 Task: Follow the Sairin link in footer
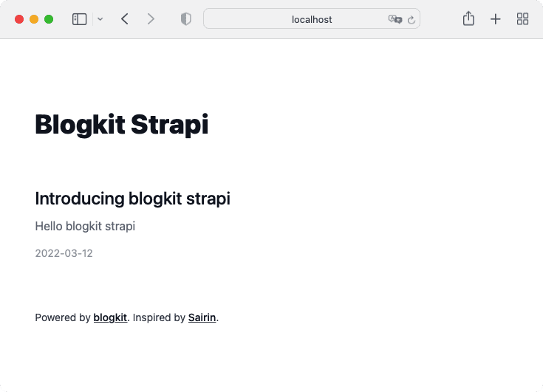tap(202, 317)
